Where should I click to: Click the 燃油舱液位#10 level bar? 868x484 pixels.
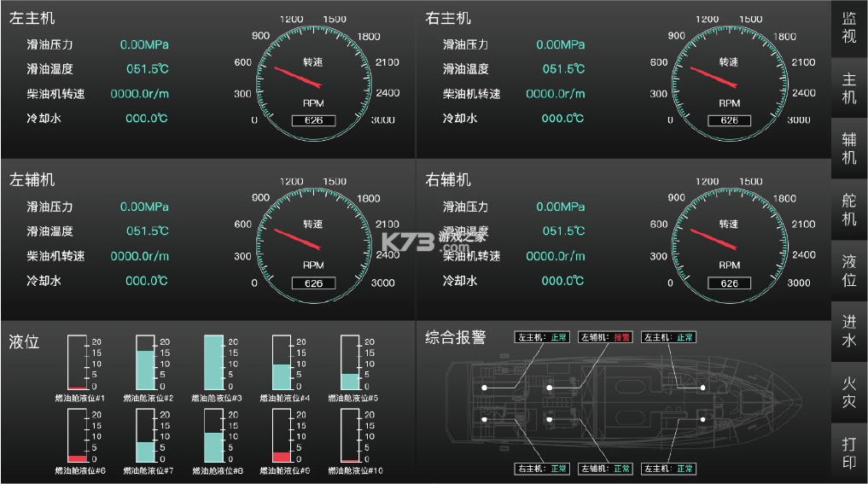tap(351, 435)
